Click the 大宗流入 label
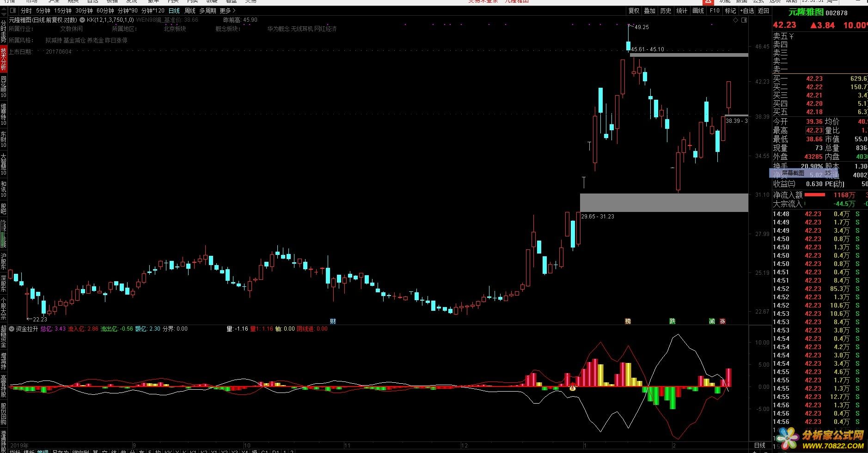Image resolution: width=868 pixels, height=453 pixels. [788, 204]
